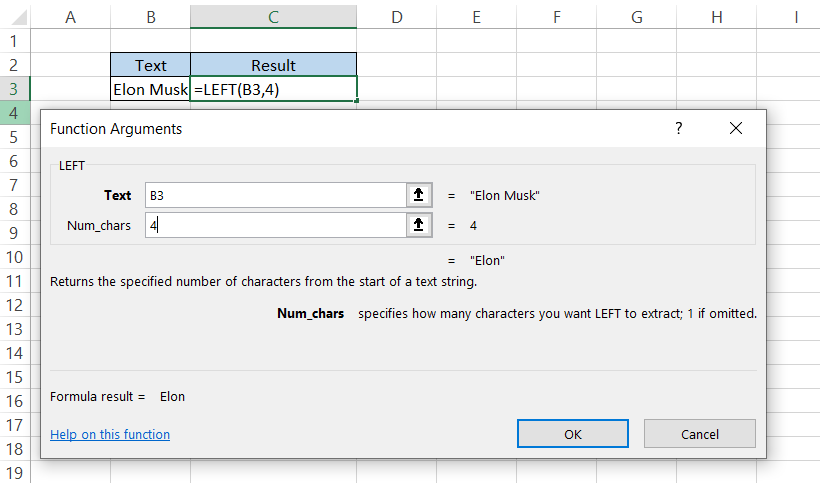820x483 pixels.
Task: Click OK to confirm the LEFT function
Action: point(573,434)
